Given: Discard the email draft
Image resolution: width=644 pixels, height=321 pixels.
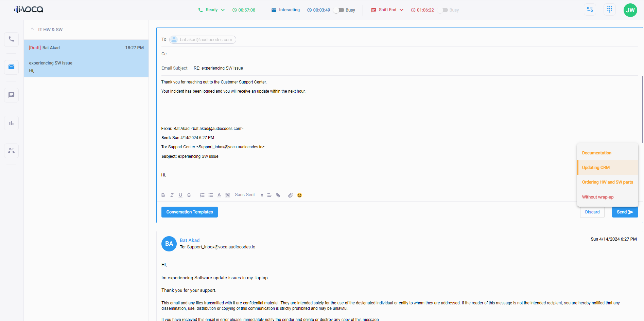Looking at the screenshot, I should tap(592, 212).
